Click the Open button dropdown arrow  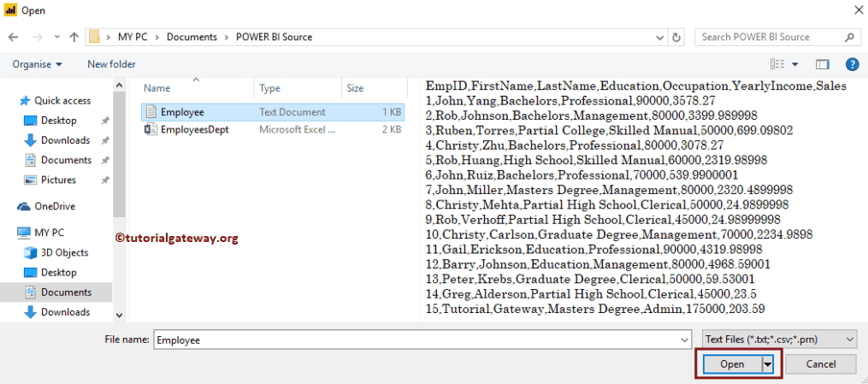coord(767,364)
